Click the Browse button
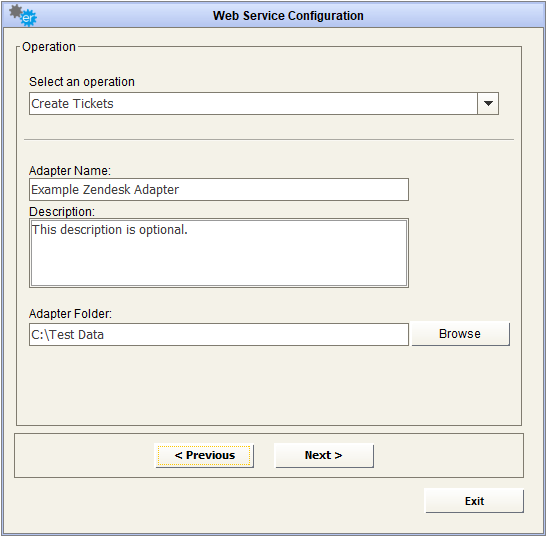The height and width of the screenshot is (537, 547). pos(460,334)
